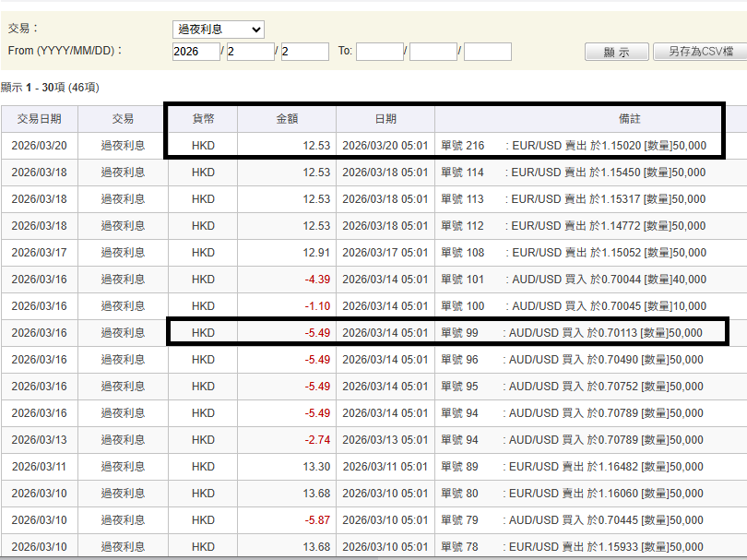Image resolution: width=747 pixels, height=560 pixels.
Task: Click the -5.87 amount cell
Action: coord(287,520)
